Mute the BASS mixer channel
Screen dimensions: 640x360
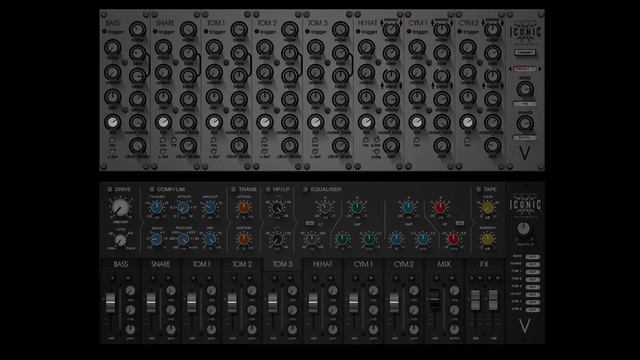[x=128, y=278]
